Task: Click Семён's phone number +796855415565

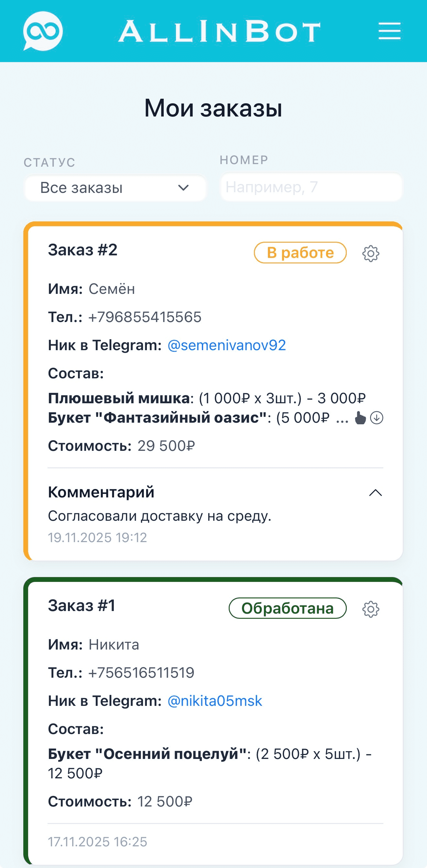Action: tap(145, 317)
